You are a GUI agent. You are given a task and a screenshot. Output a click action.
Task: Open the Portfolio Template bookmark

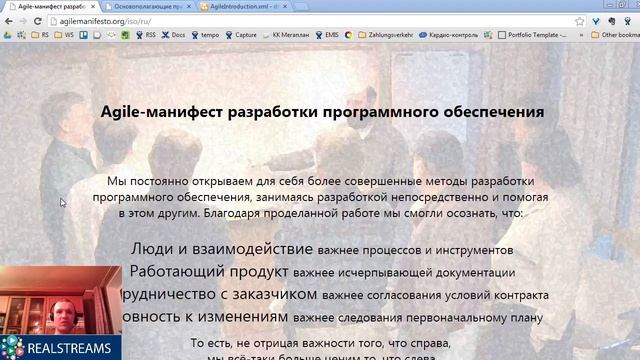[x=532, y=36]
